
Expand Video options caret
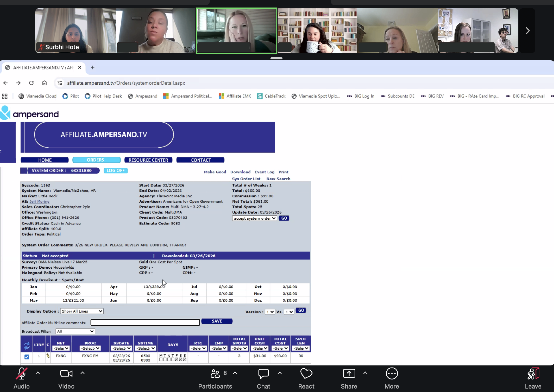83,373
